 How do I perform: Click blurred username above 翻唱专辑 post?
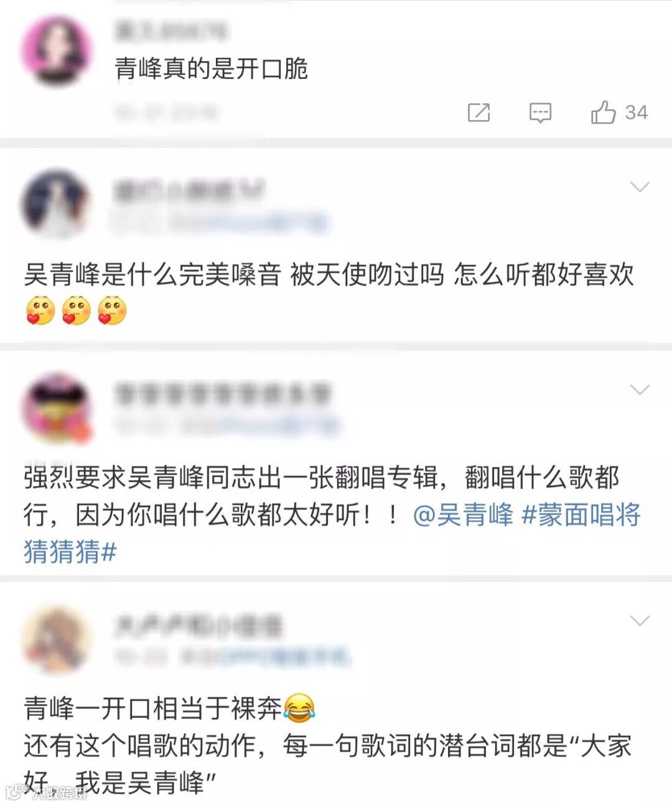[x=223, y=394]
